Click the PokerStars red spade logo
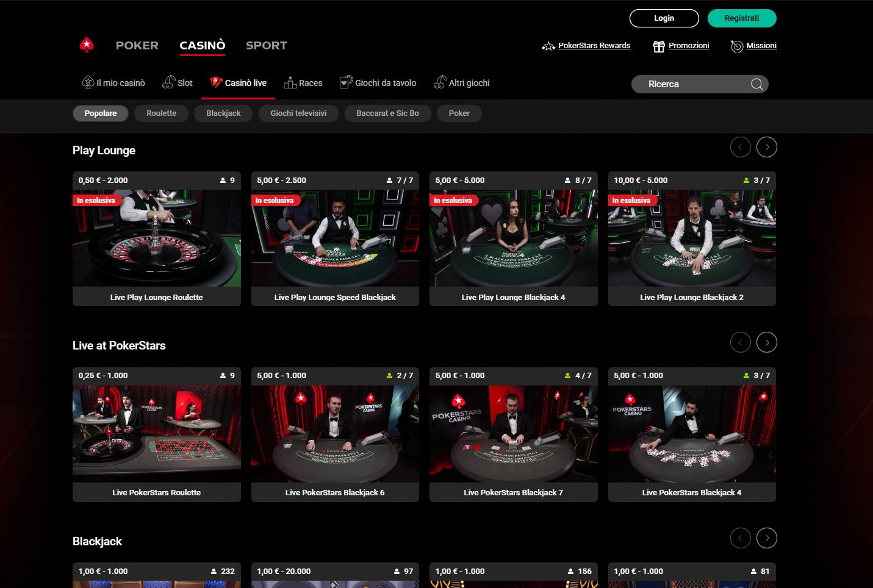 click(x=87, y=45)
